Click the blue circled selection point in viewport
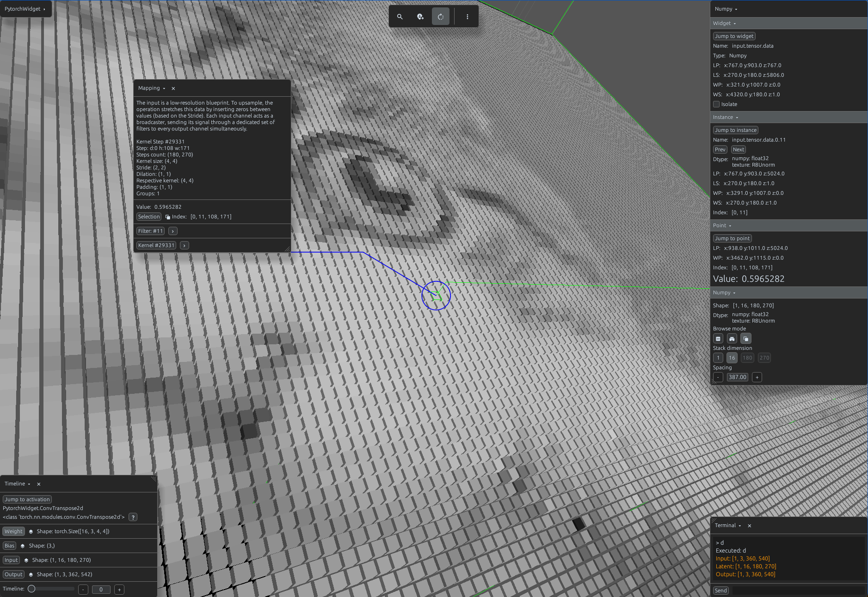The image size is (868, 597). (x=436, y=295)
